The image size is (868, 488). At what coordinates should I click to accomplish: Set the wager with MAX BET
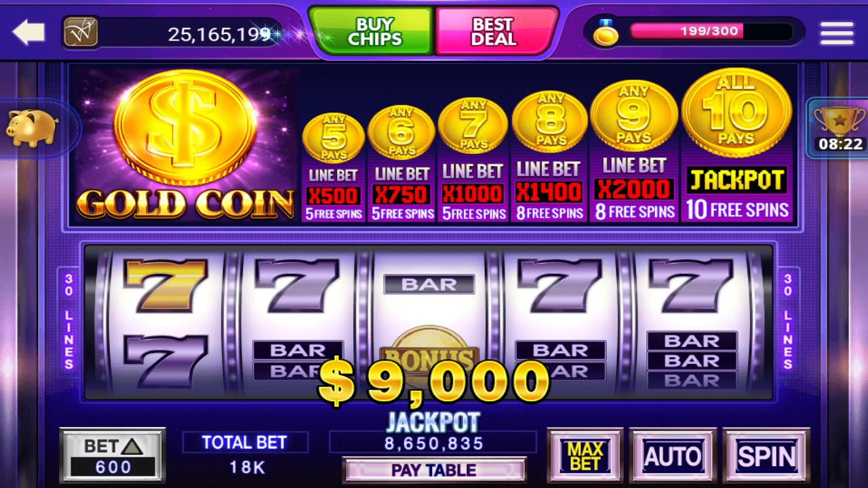585,456
